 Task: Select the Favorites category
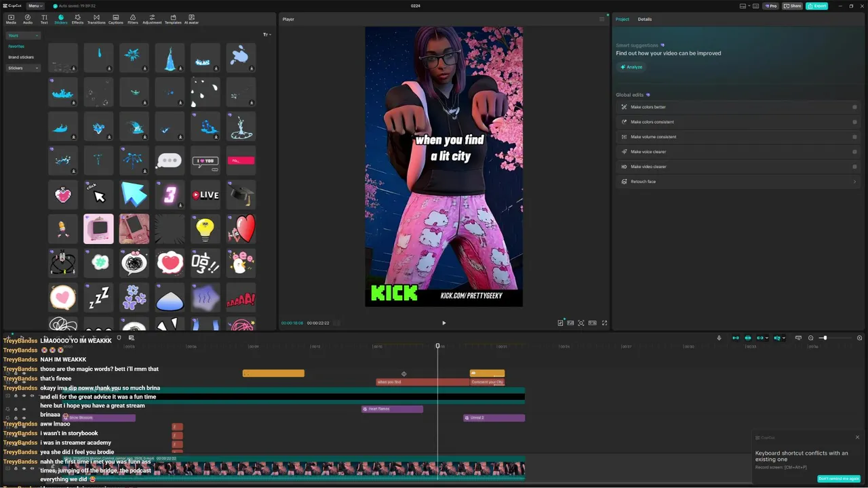16,46
